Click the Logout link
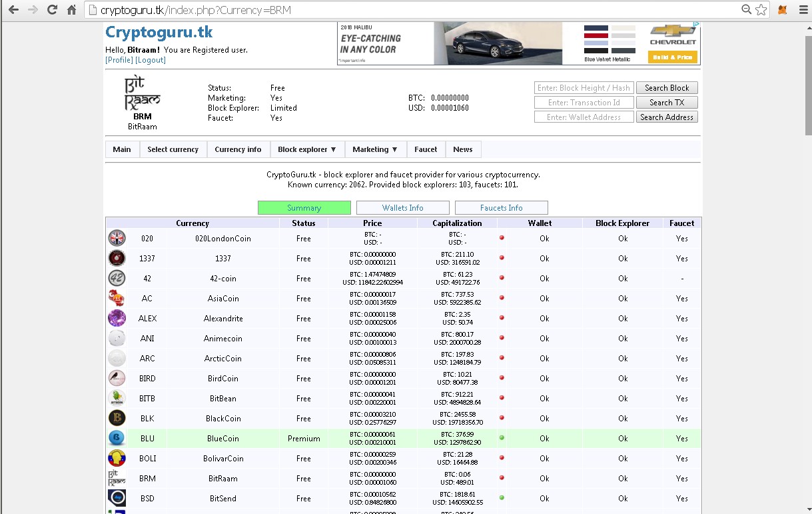812x514 pixels. pyautogui.click(x=151, y=60)
